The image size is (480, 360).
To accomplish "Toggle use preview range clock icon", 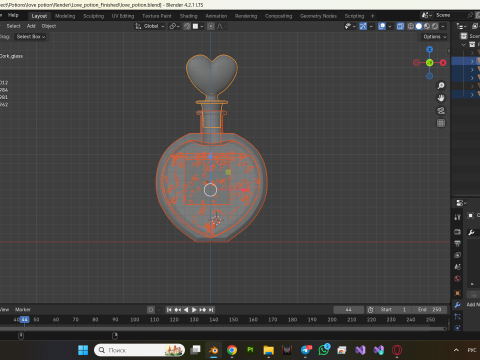I will pos(370,310).
